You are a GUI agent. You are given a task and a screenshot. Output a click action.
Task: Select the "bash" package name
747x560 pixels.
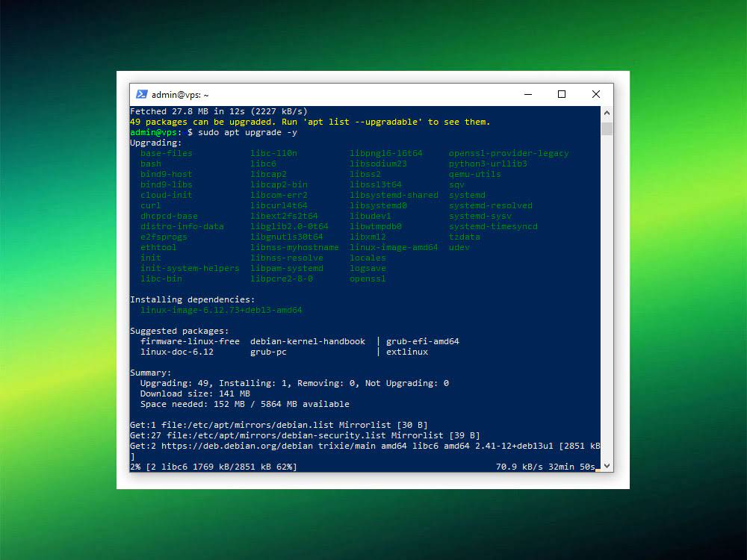pyautogui.click(x=149, y=163)
